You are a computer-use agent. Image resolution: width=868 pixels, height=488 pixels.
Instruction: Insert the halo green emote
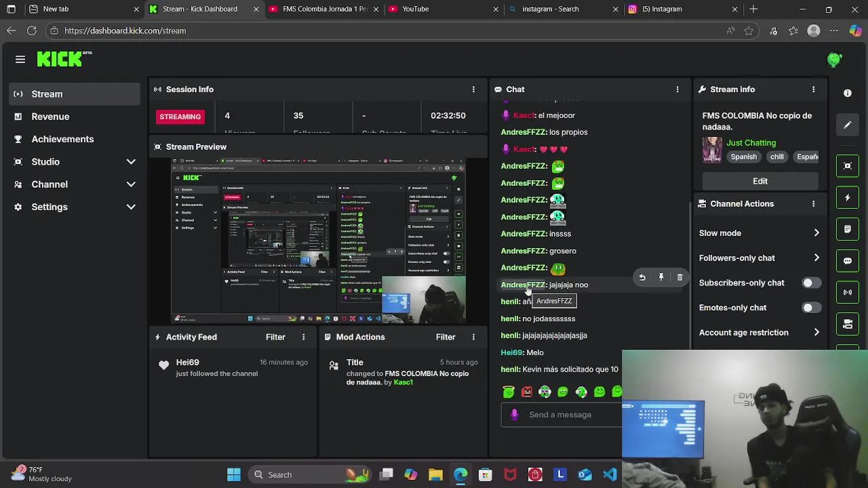509,392
